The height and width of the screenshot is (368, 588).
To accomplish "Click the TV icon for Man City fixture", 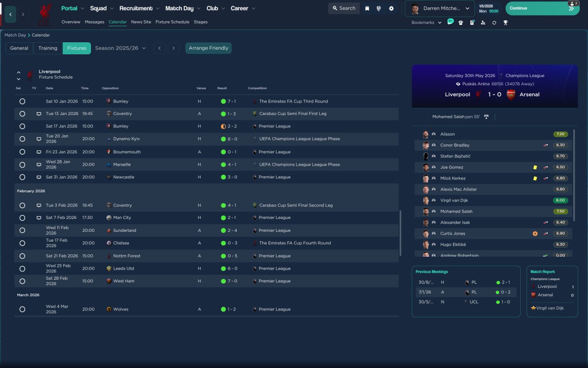I will click(x=39, y=218).
